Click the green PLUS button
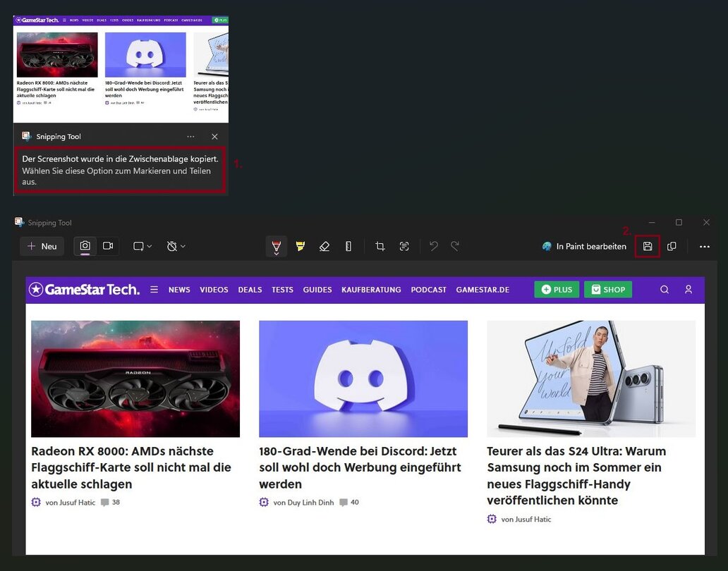Image resolution: width=728 pixels, height=571 pixels. (x=557, y=290)
